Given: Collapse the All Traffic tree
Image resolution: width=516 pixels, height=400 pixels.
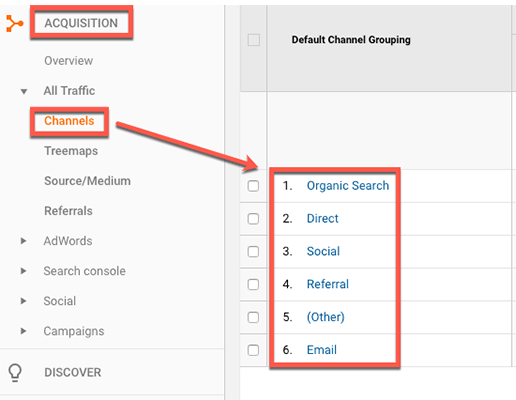Looking at the screenshot, I should 24,91.
